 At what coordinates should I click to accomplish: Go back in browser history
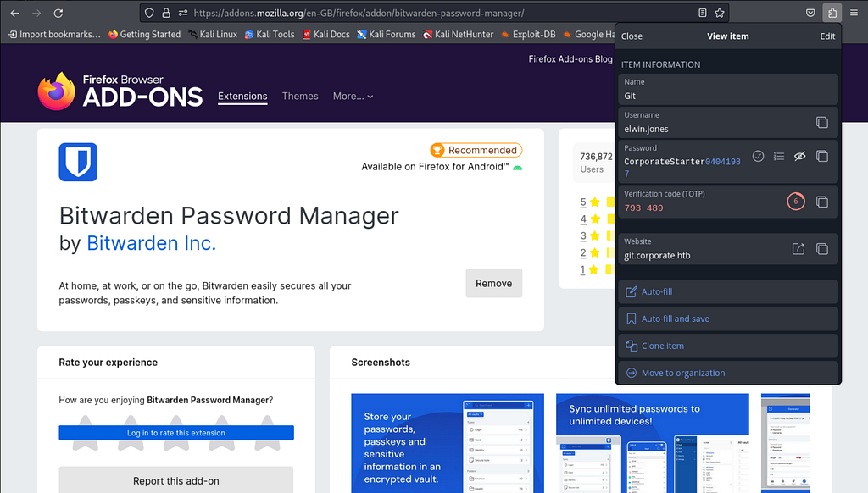[15, 13]
